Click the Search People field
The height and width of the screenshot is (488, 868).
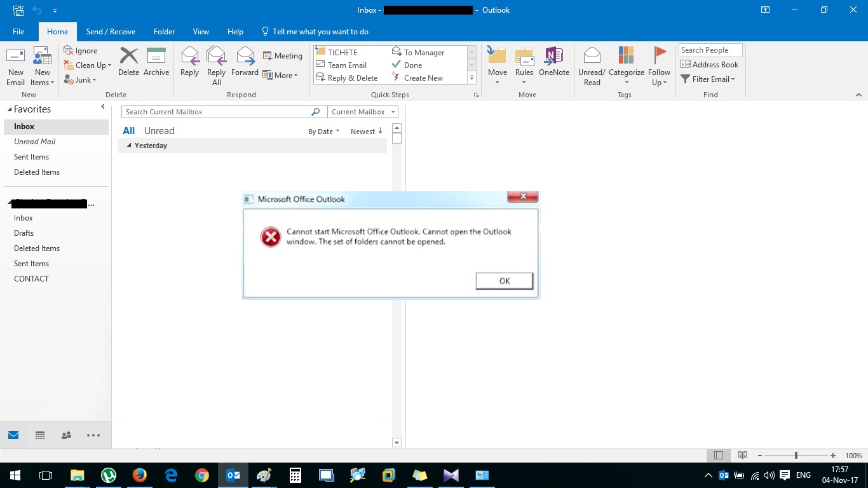710,50
